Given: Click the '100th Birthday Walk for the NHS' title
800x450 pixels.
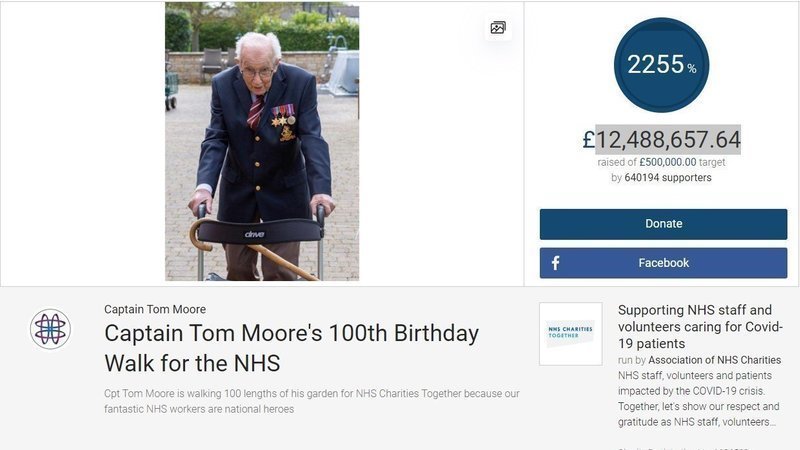Looking at the screenshot, I should [x=291, y=347].
